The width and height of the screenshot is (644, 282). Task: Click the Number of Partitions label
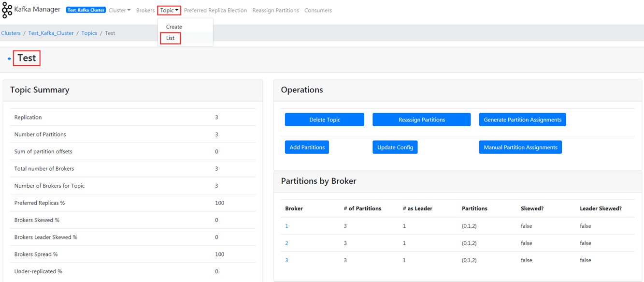coord(40,134)
